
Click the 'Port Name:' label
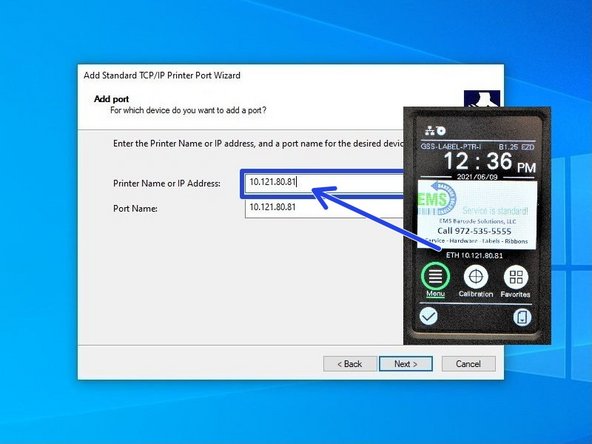(135, 208)
